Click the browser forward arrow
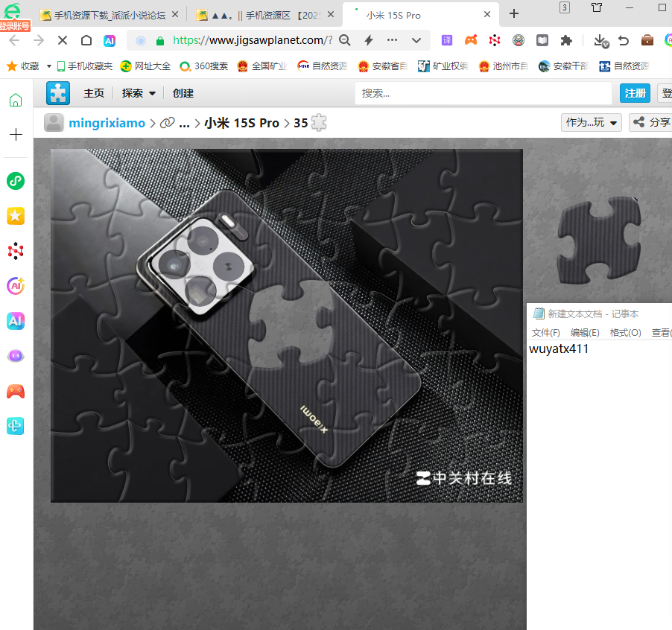The width and height of the screenshot is (672, 630). tap(39, 40)
